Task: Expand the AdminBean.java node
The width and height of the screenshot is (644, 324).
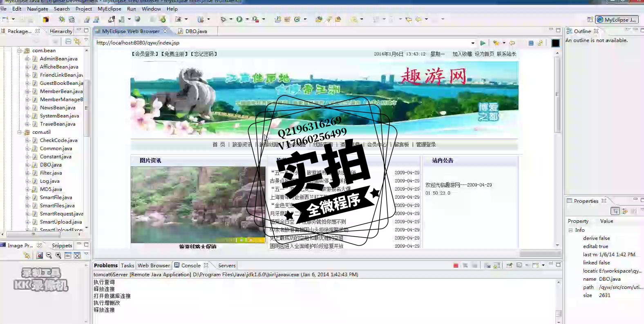Action: 27,59
